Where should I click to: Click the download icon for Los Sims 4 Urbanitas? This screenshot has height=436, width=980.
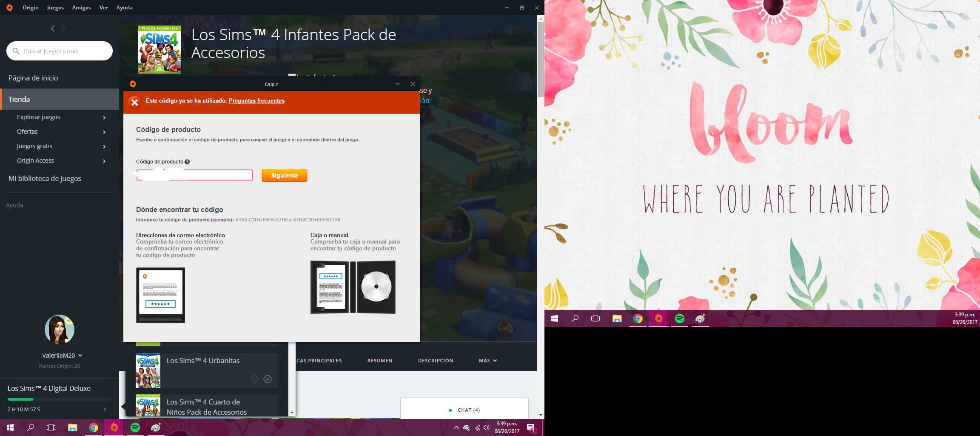click(254, 379)
